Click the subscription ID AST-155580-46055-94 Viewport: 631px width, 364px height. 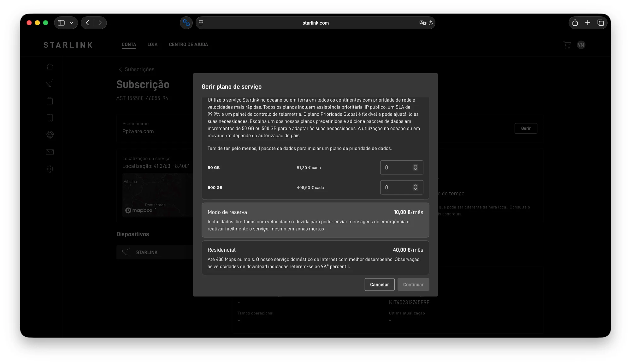coord(142,98)
